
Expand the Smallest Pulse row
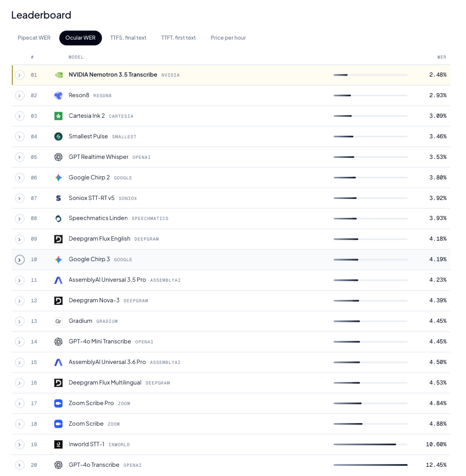tap(20, 137)
